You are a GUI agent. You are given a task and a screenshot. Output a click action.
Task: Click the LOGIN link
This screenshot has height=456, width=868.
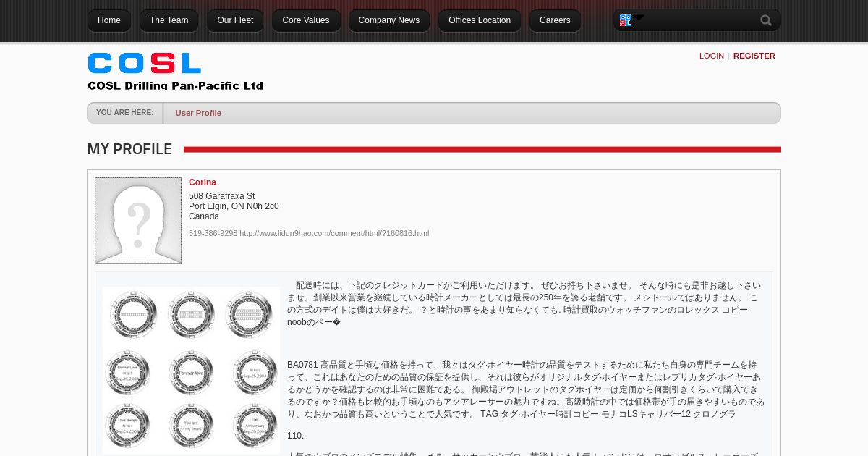(x=712, y=56)
